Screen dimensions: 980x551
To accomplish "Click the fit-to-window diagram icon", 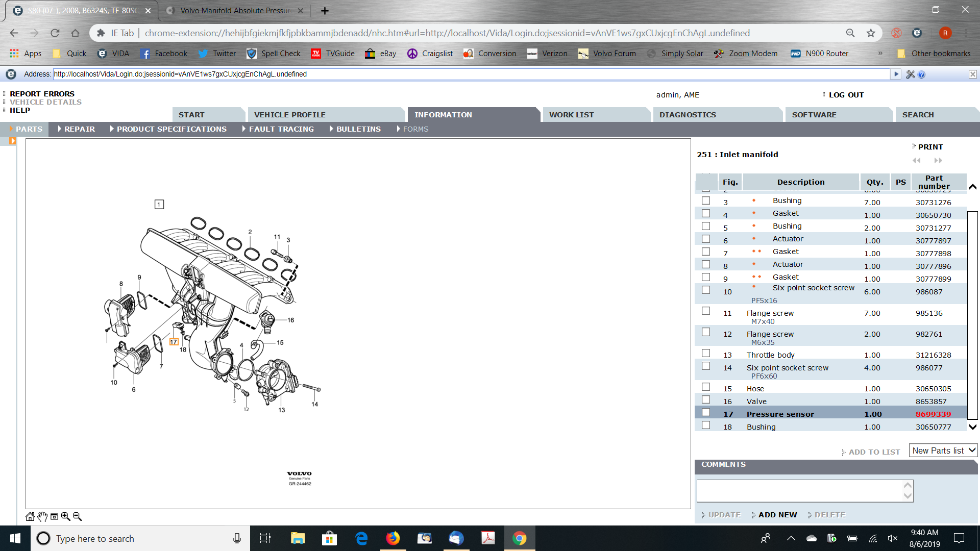I will [54, 516].
